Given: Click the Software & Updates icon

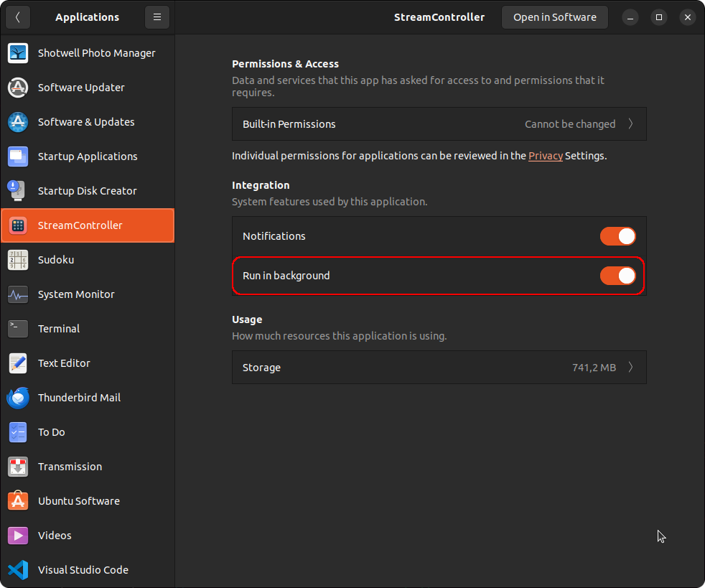Looking at the screenshot, I should point(18,122).
